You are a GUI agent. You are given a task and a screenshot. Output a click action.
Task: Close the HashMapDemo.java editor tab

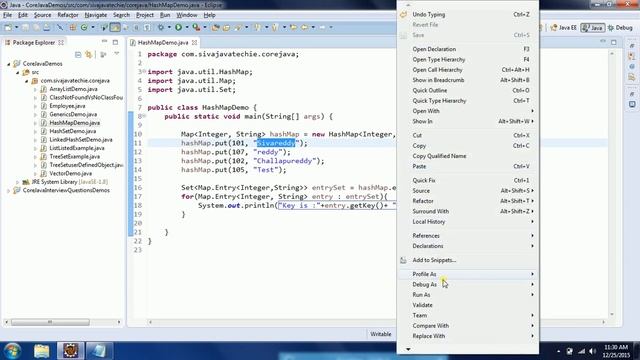(x=195, y=42)
